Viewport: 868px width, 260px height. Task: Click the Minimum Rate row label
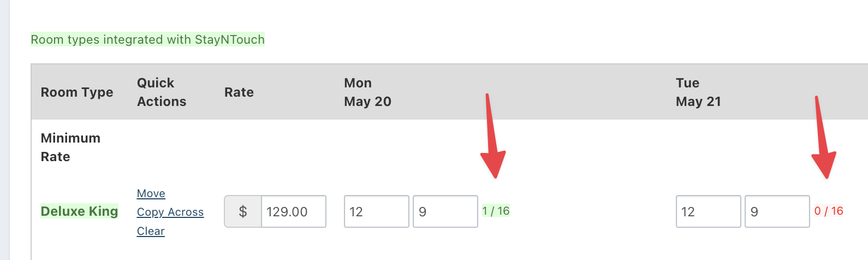(70, 147)
